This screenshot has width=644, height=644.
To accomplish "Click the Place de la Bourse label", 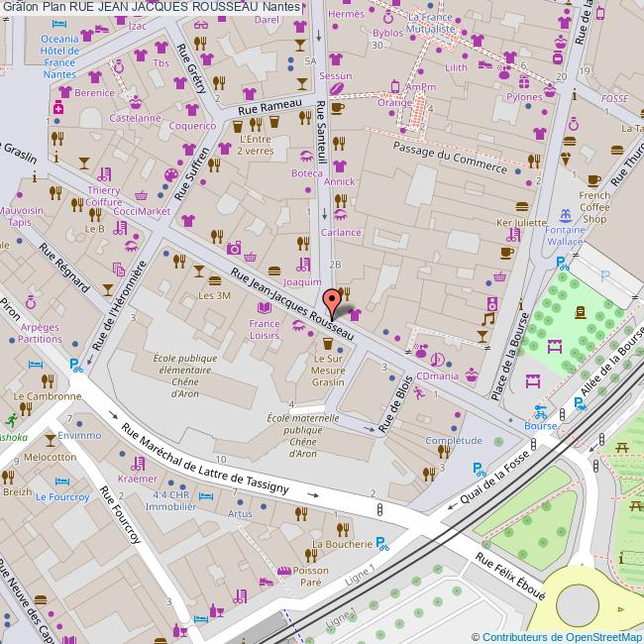I will click(510, 357).
